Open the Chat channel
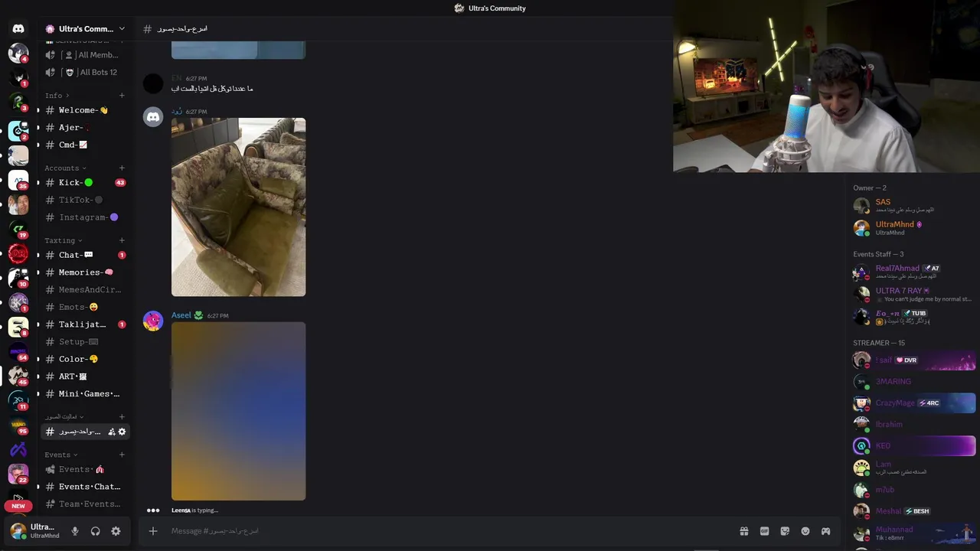 85,255
